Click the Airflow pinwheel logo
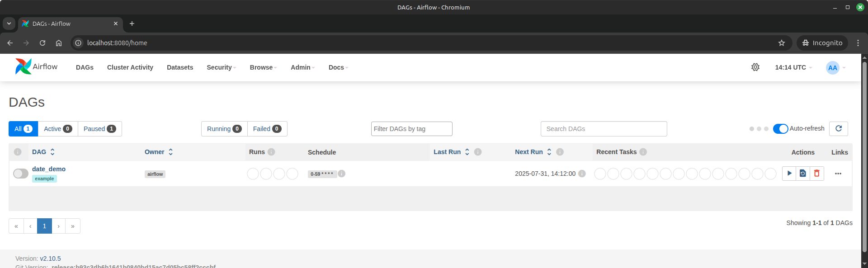868x268 pixels. (24, 66)
